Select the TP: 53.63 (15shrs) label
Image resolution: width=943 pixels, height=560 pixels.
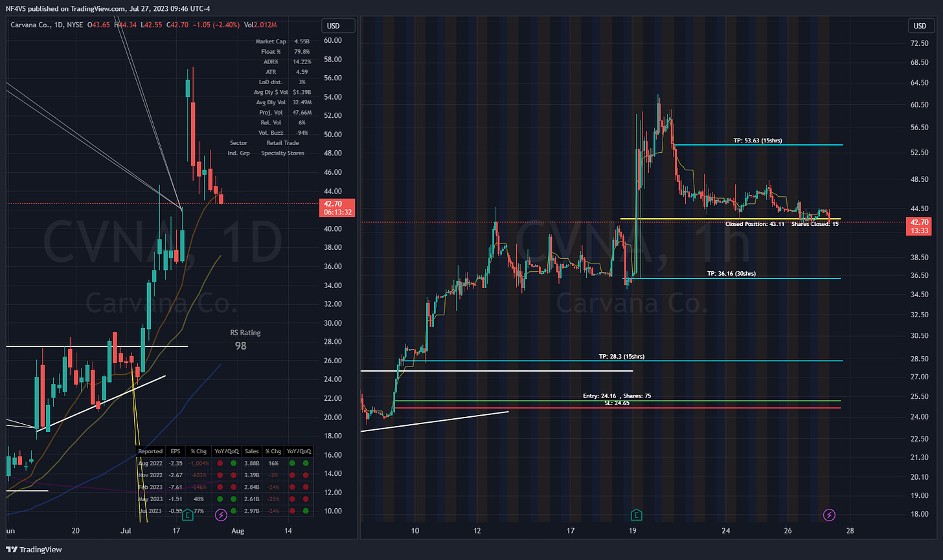758,140
